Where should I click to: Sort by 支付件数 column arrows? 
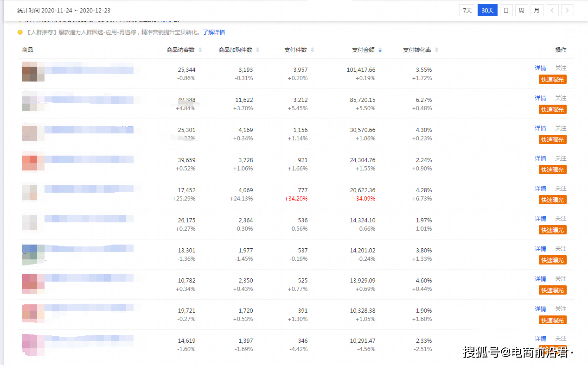(312, 50)
